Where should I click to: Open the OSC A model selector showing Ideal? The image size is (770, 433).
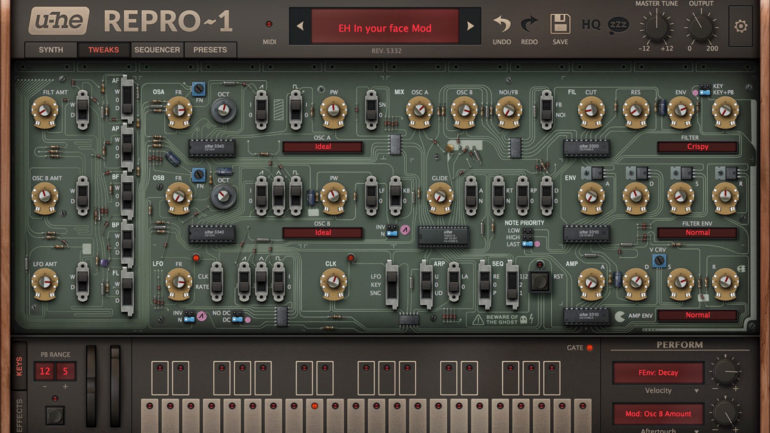click(x=323, y=147)
